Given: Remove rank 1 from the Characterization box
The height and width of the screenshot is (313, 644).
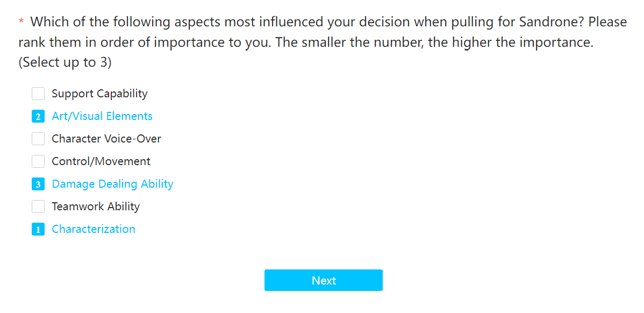Looking at the screenshot, I should [38, 229].
